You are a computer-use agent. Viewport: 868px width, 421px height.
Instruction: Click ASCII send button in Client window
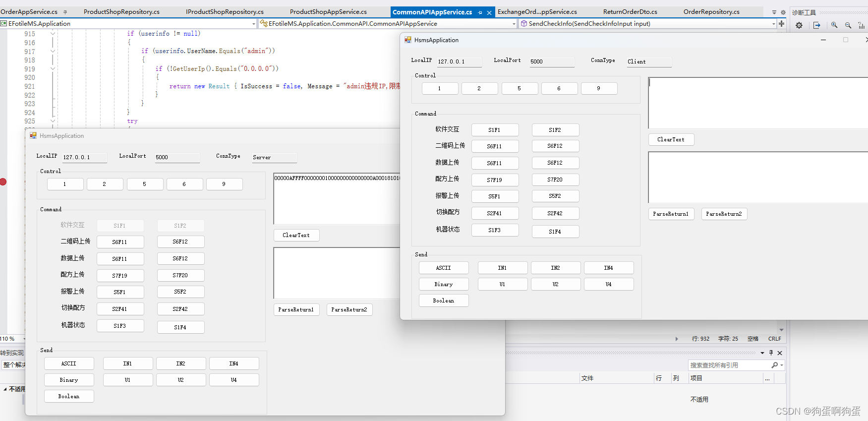444,268
